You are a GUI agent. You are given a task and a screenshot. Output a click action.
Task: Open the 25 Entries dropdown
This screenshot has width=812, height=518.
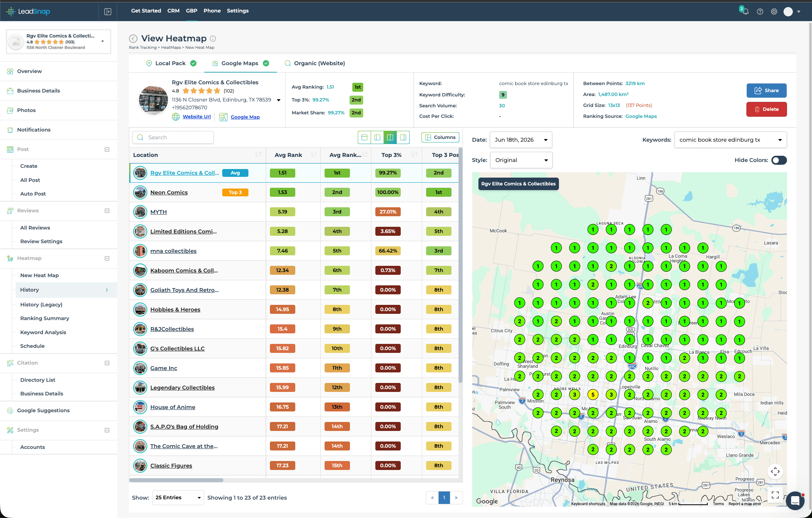178,497
